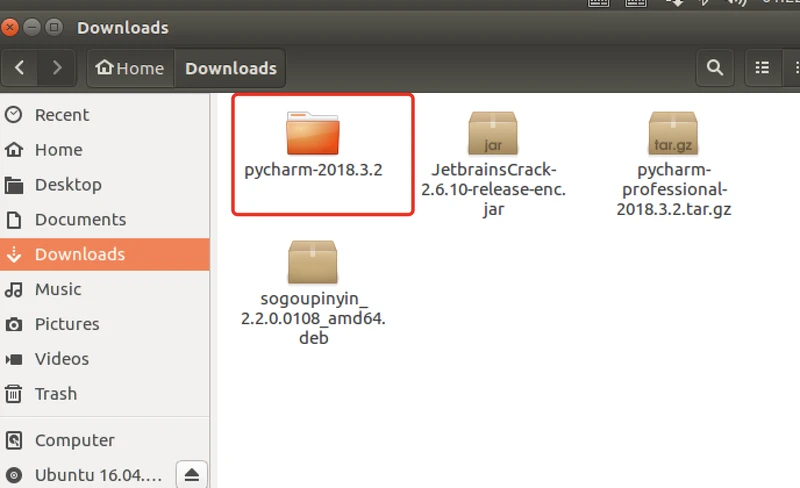800x488 pixels.
Task: Eject the Ubuntu 16.04 disc
Action: tap(191, 474)
